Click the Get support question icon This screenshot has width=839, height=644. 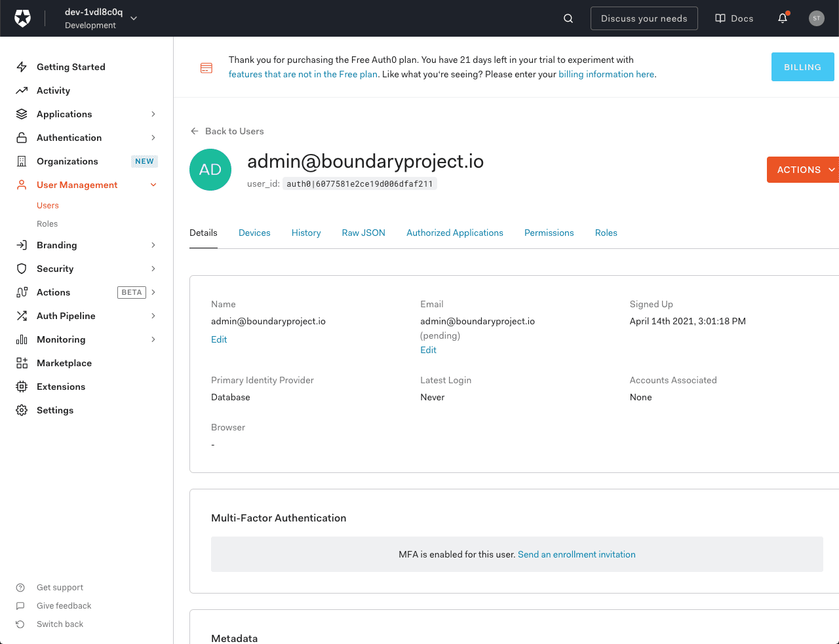point(20,588)
